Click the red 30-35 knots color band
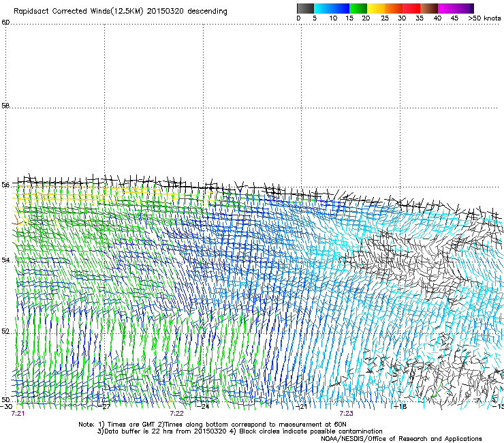504x443 pixels. pos(411,8)
